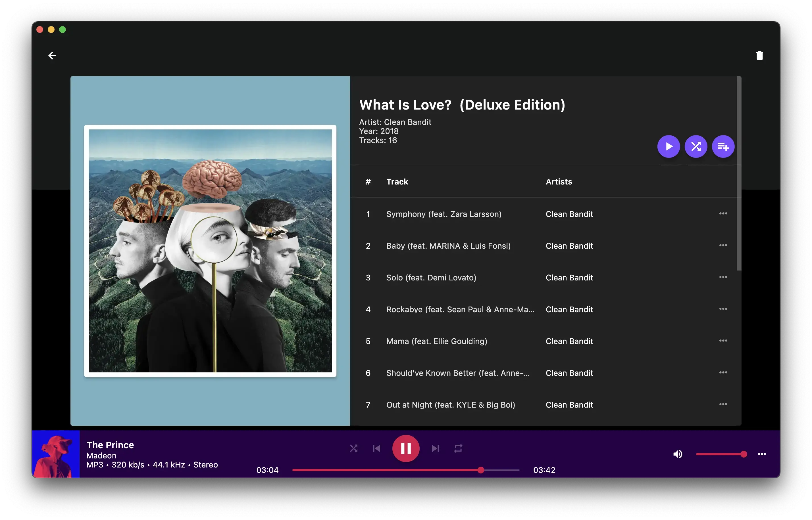Click the back arrow icon
The height and width of the screenshot is (520, 812).
tap(52, 55)
